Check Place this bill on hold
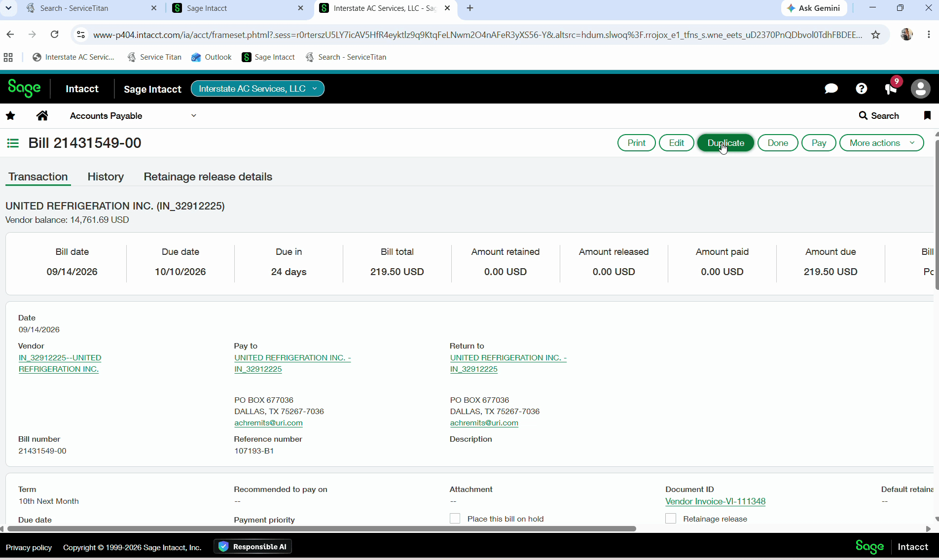Viewport: 939px width, 560px height. [x=455, y=519]
